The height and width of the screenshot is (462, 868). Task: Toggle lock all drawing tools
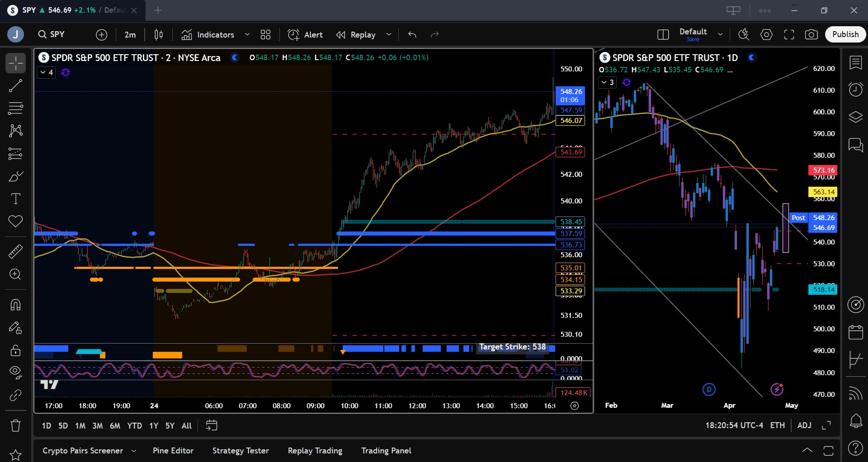click(x=15, y=350)
